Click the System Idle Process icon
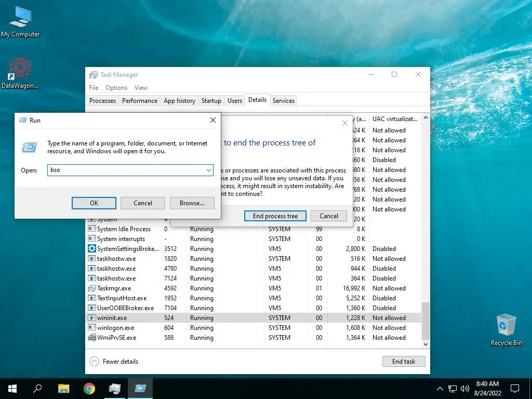Screen dimensions: 532x399 point(91,229)
